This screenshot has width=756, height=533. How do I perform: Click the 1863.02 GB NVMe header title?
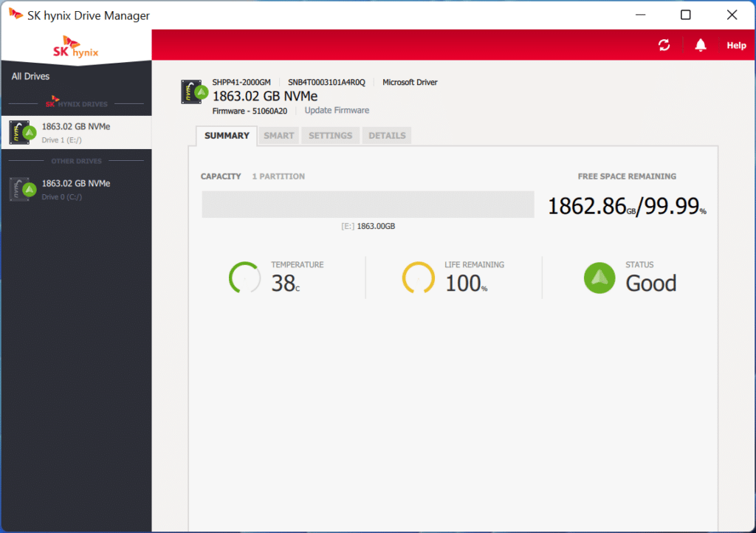(x=265, y=97)
